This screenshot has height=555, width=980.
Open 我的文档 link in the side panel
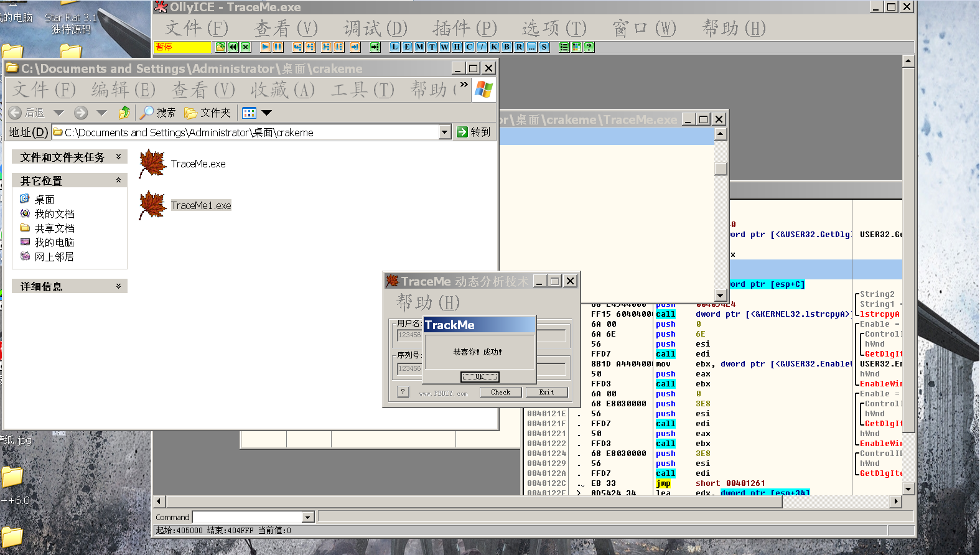pyautogui.click(x=54, y=214)
